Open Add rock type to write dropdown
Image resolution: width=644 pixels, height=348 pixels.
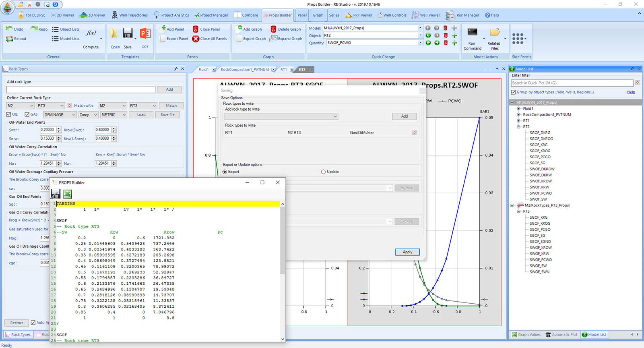tap(281, 116)
